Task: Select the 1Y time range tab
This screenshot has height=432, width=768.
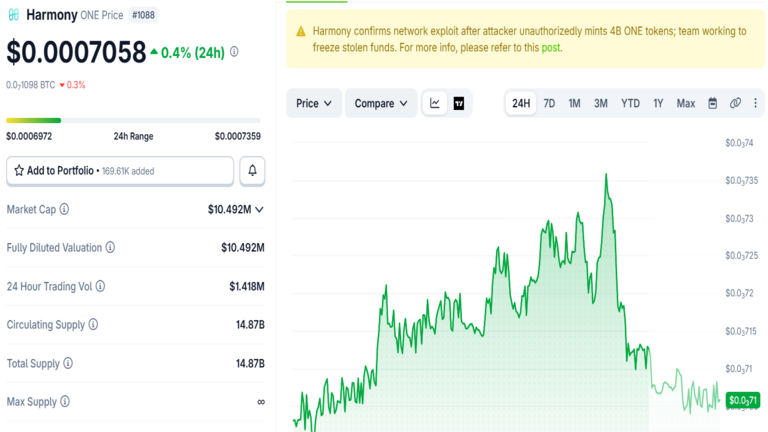Action: coord(658,103)
